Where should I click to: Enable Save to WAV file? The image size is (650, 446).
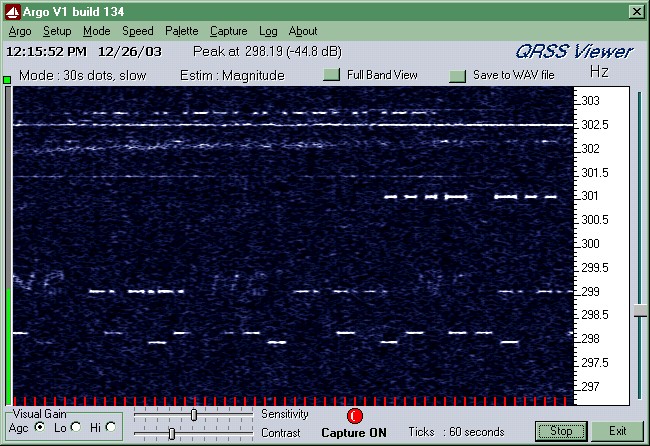(458, 75)
